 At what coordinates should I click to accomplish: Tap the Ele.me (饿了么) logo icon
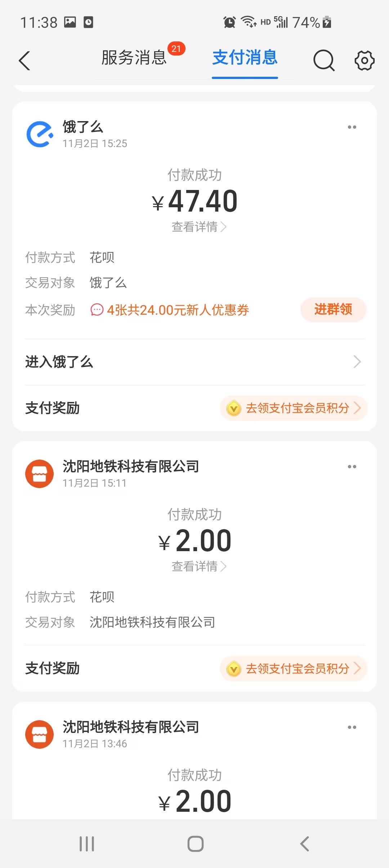[40, 134]
